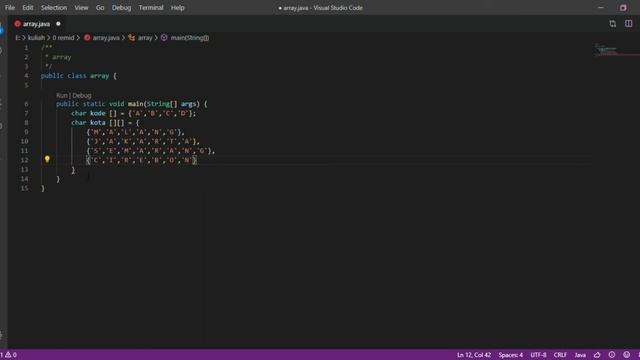
Task: Click line number 4 in the gutter
Action: tap(26, 76)
